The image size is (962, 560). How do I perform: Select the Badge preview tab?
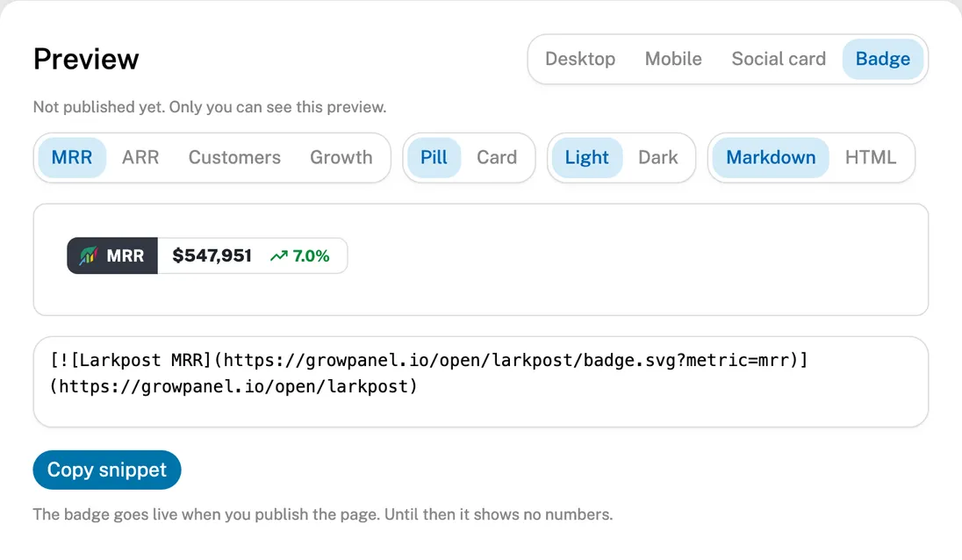tap(883, 59)
